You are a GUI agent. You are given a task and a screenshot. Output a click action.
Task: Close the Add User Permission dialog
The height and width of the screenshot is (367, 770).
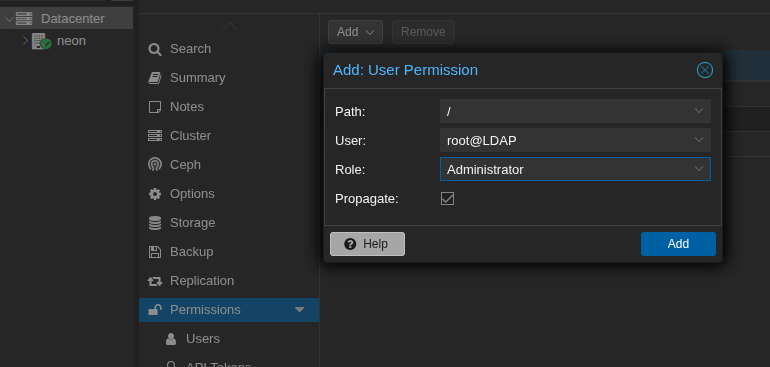[x=705, y=70]
